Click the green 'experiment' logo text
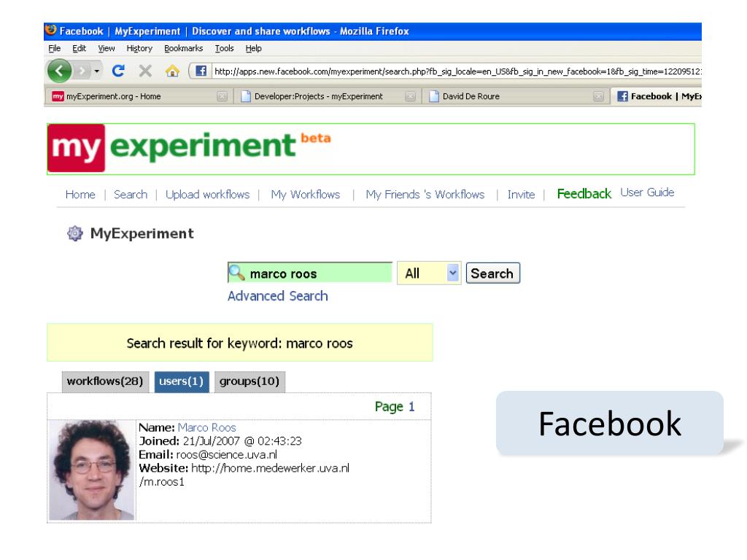This screenshot has width=747, height=560. click(x=204, y=146)
